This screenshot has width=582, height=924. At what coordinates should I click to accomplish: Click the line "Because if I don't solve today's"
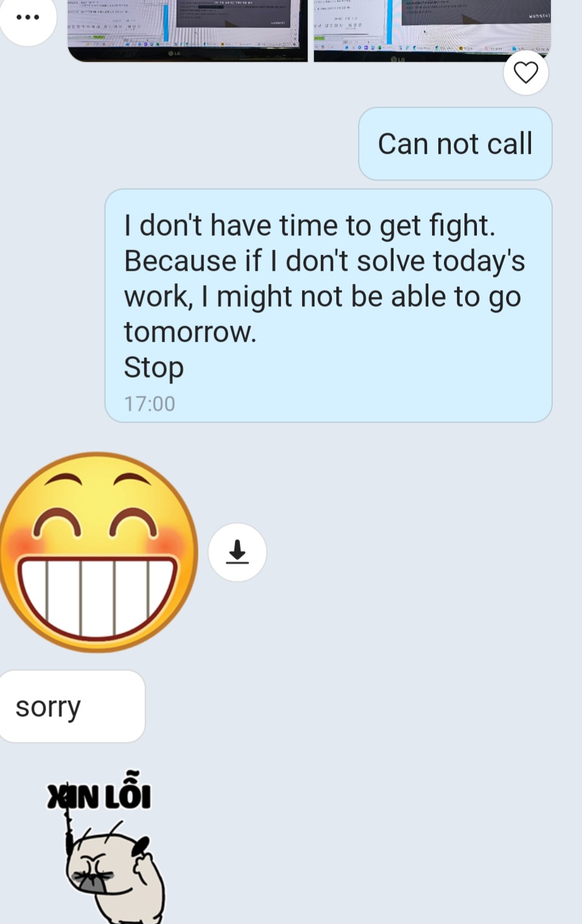pyautogui.click(x=325, y=261)
